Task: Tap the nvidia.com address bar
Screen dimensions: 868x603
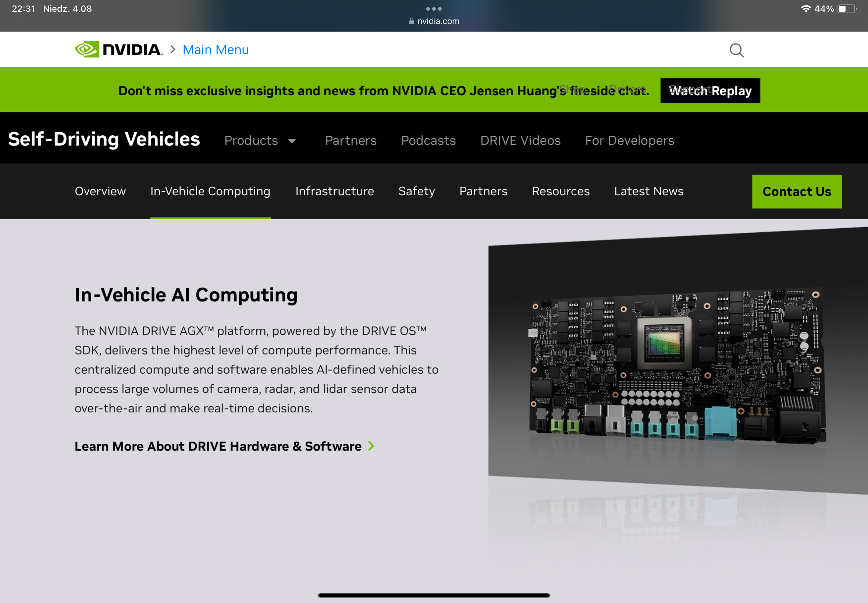Action: coord(434,21)
